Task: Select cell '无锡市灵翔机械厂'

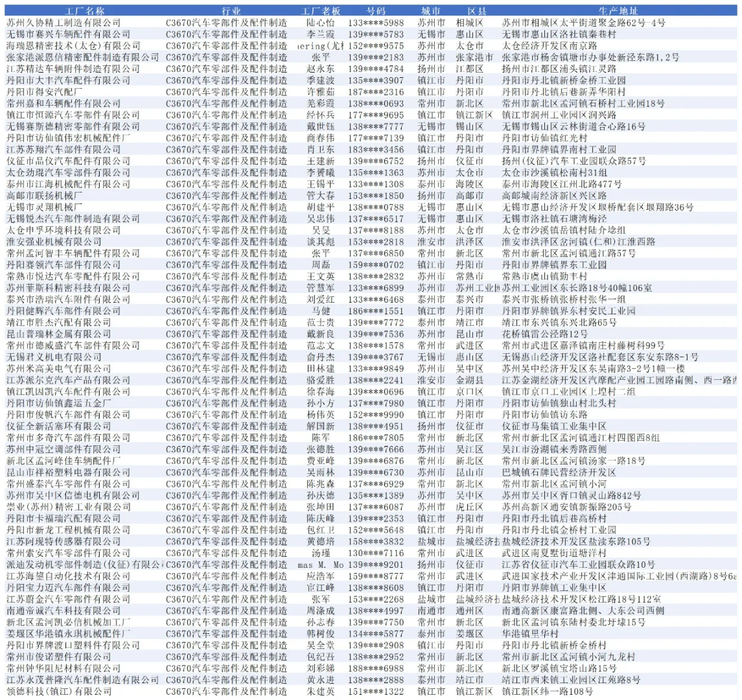Action: [44, 207]
